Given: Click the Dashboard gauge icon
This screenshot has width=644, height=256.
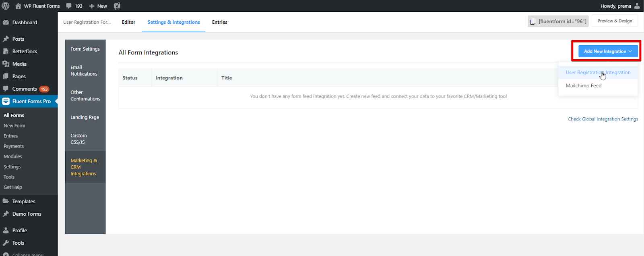Looking at the screenshot, I should click(6, 23).
